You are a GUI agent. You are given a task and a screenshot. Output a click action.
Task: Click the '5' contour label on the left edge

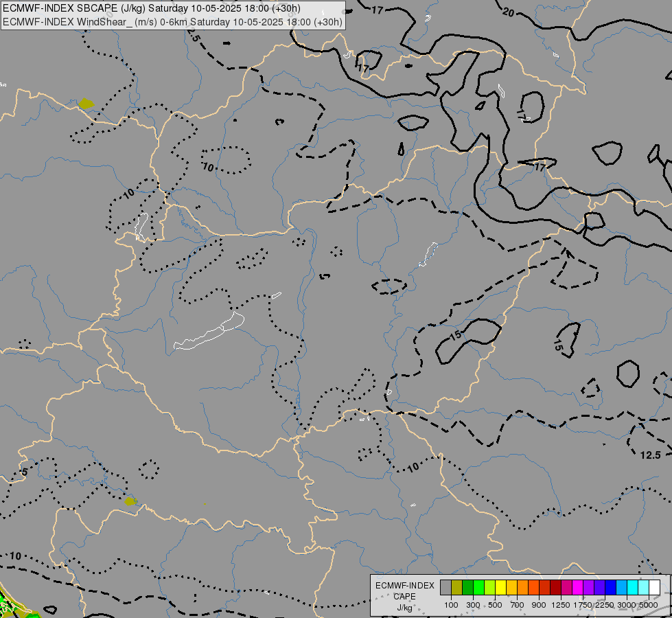[25, 472]
